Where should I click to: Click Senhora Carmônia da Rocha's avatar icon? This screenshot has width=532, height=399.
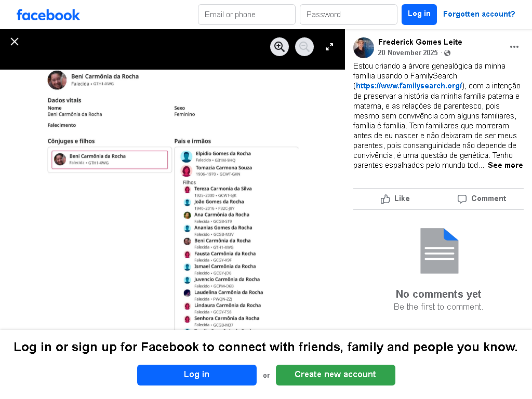tap(187, 320)
